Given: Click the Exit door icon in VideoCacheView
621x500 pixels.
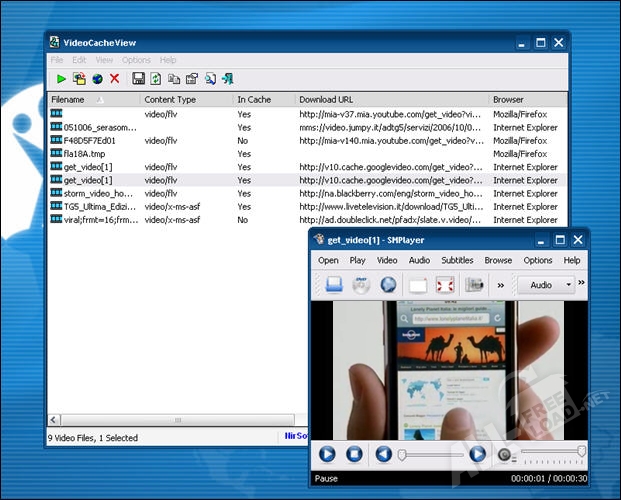Looking at the screenshot, I should click(227, 78).
